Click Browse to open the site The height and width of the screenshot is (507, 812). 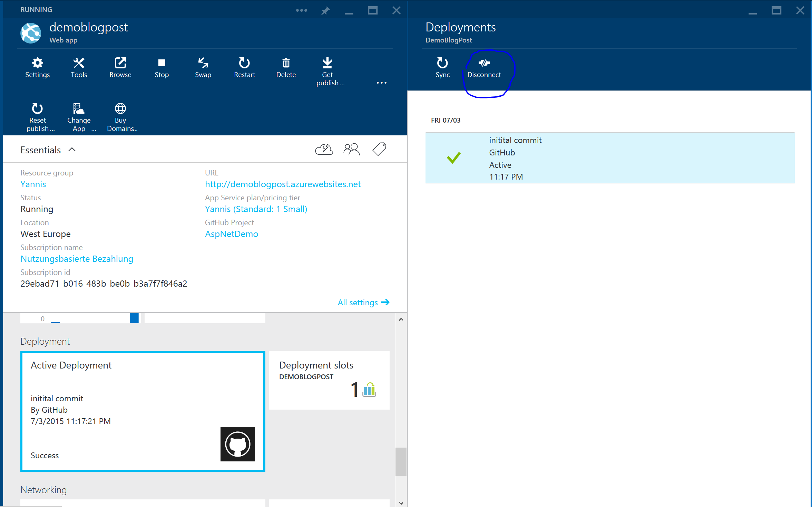point(120,67)
